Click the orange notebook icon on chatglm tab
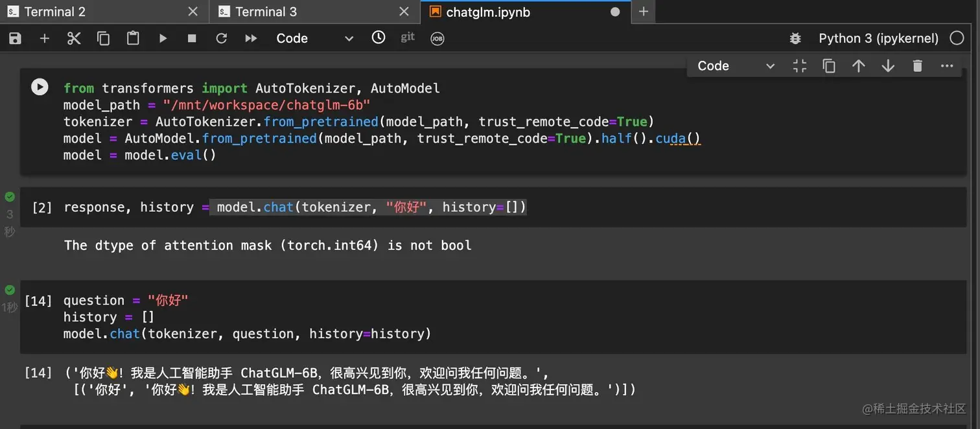This screenshot has width=980, height=429. click(x=435, y=12)
